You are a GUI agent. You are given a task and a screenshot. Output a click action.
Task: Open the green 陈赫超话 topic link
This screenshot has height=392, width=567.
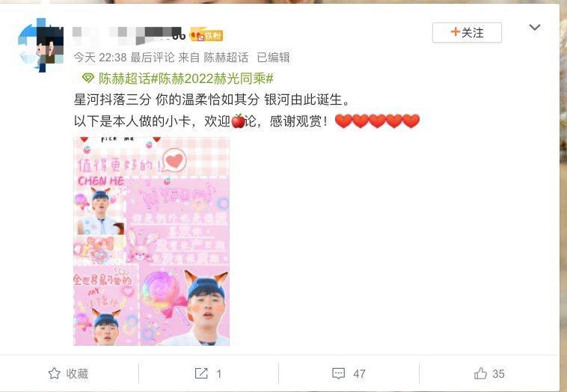124,78
